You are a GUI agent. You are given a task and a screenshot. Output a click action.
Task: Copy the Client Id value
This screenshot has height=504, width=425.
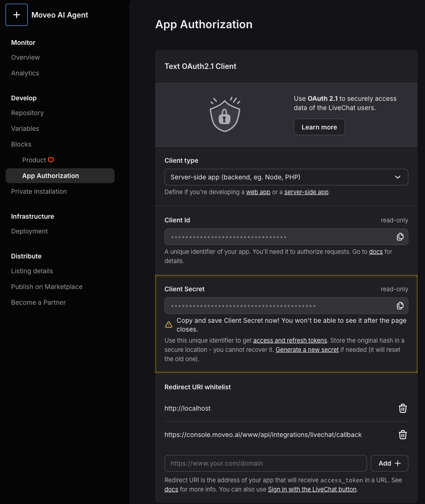400,237
